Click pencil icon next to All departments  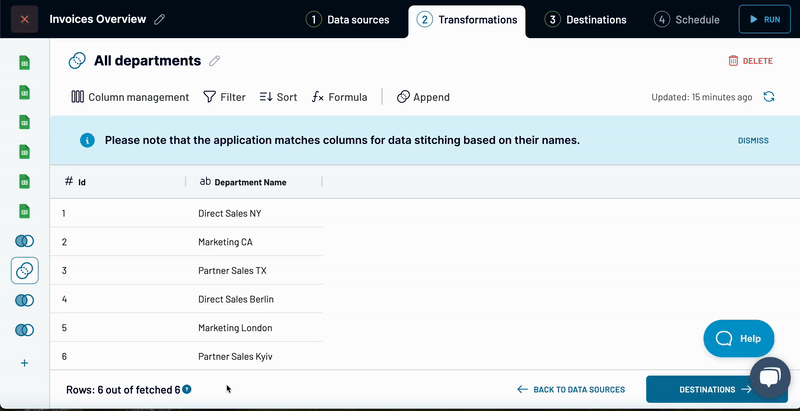(214, 61)
